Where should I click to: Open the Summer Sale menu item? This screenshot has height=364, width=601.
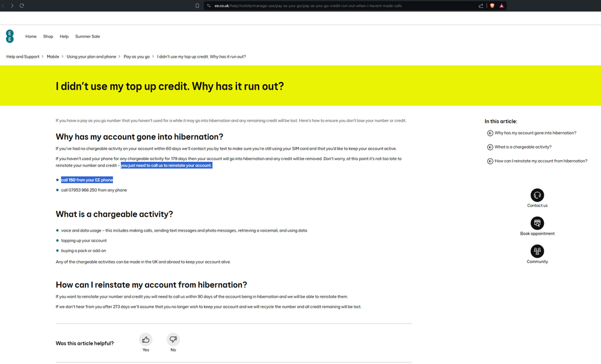[87, 36]
